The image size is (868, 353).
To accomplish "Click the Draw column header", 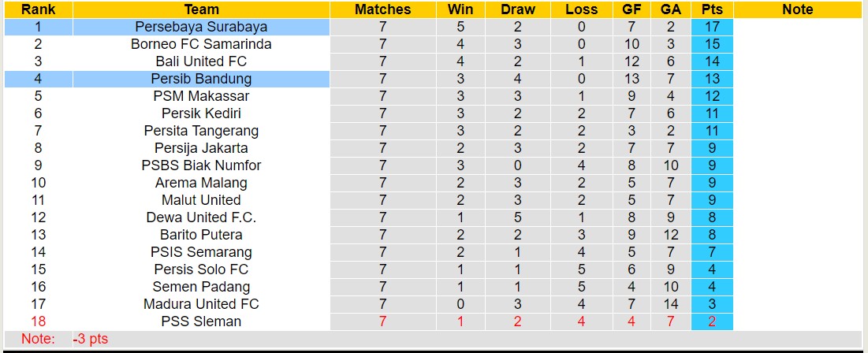I will coord(518,9).
